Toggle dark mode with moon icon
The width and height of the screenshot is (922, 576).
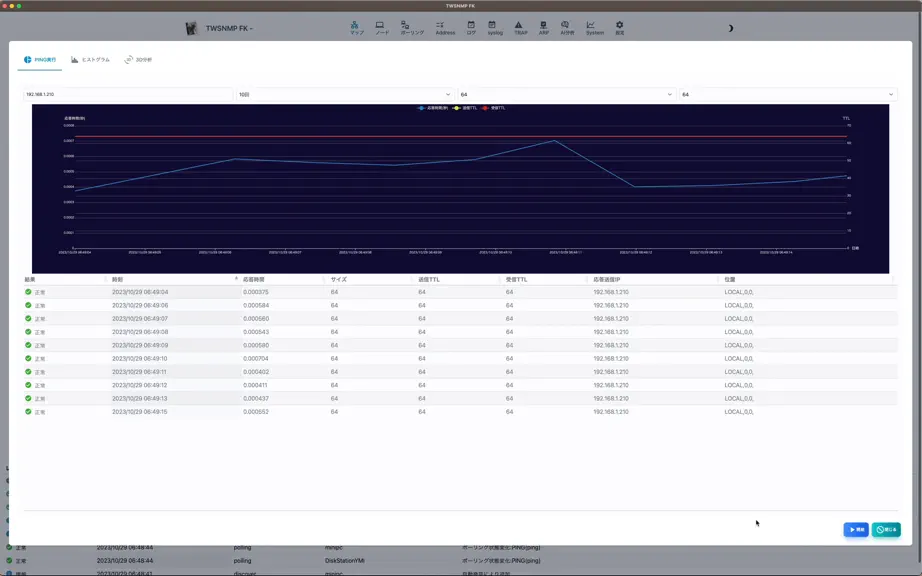tap(730, 28)
